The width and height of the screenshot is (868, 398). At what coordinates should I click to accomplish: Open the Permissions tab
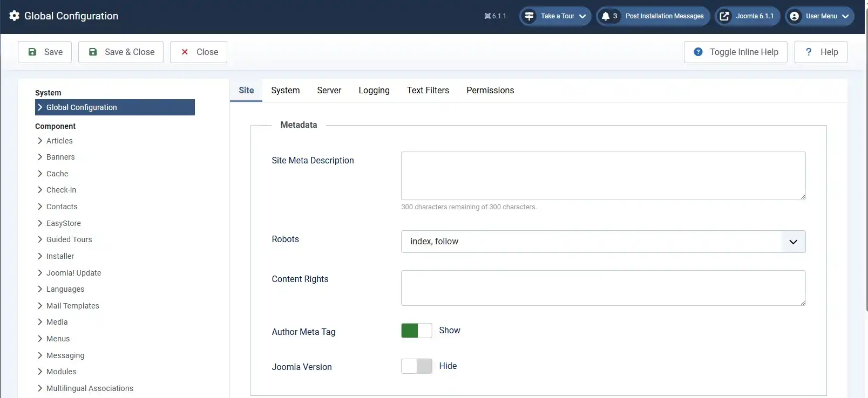(x=490, y=90)
